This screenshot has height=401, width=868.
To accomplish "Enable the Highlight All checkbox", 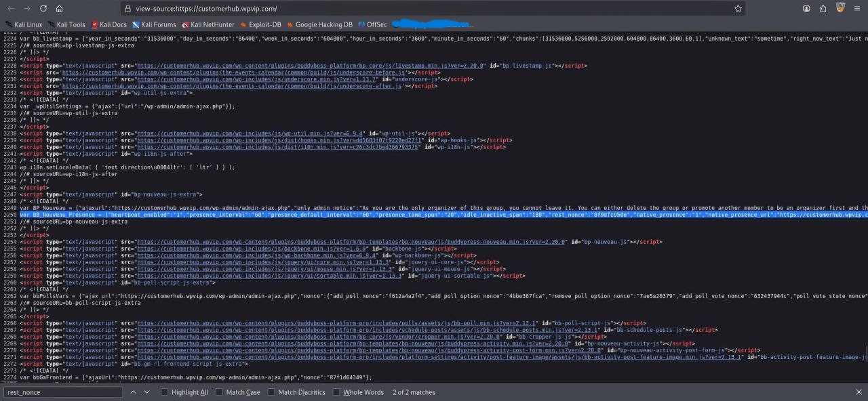I will tap(165, 392).
